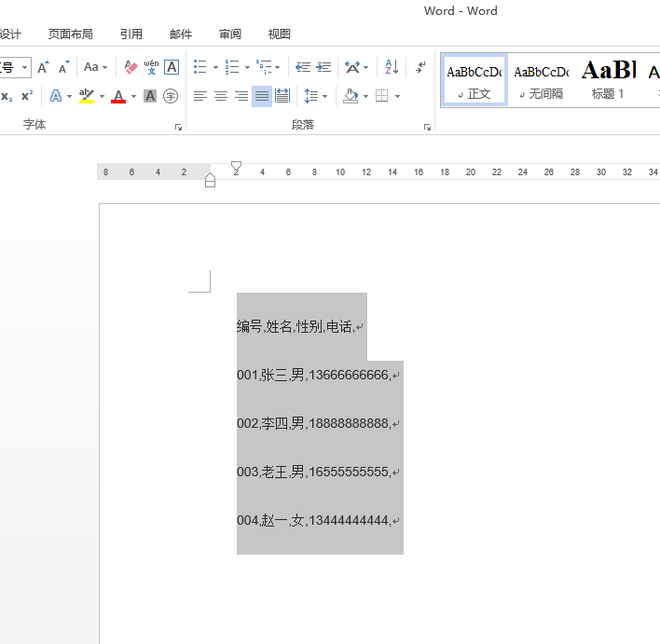
Task: Apply Character Border icon
Action: click(172, 67)
